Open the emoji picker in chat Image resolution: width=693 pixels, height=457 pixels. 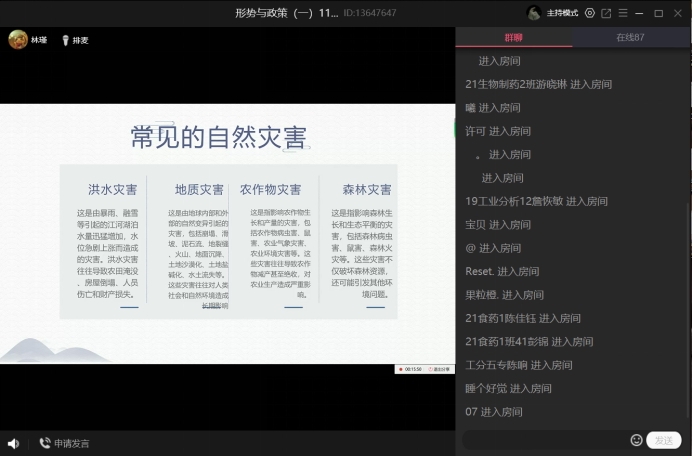[636, 440]
